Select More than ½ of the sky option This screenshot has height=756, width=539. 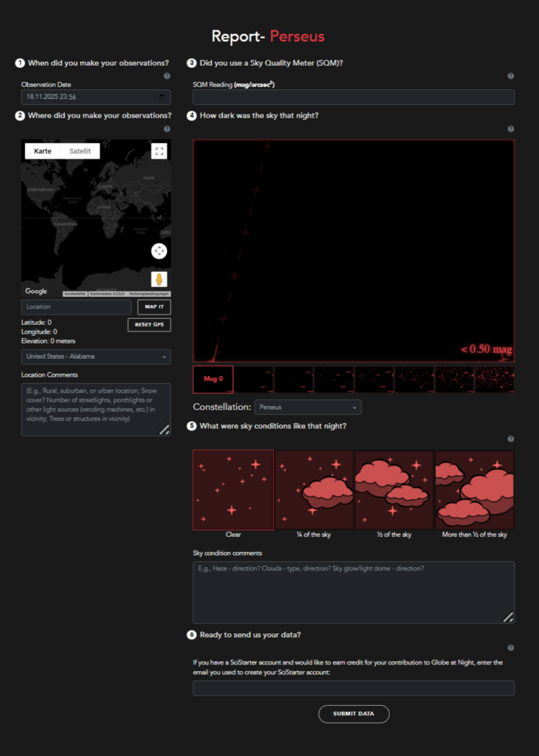[x=474, y=489]
